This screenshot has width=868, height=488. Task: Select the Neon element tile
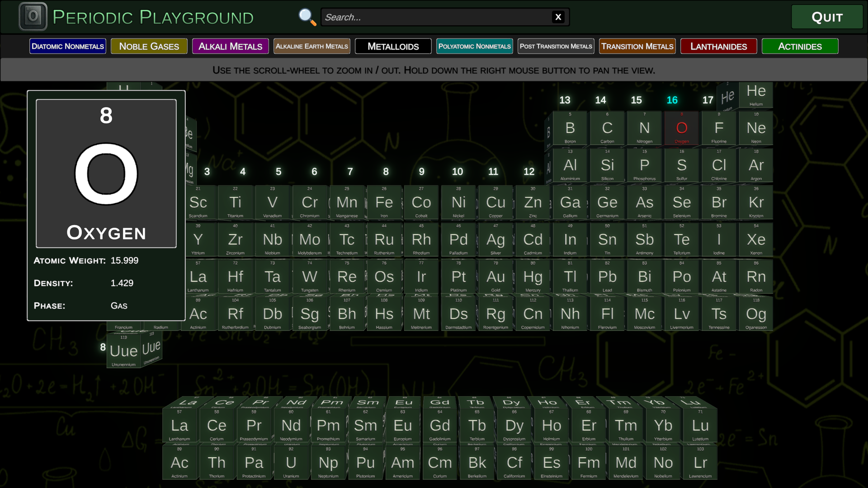[756, 128]
